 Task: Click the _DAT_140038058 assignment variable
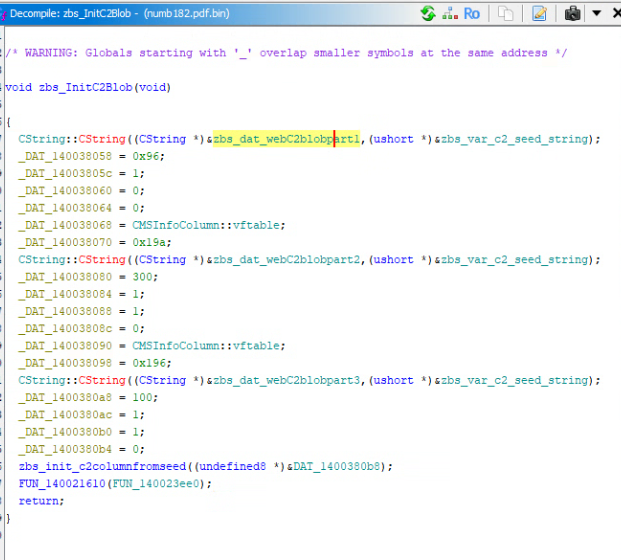[62, 157]
